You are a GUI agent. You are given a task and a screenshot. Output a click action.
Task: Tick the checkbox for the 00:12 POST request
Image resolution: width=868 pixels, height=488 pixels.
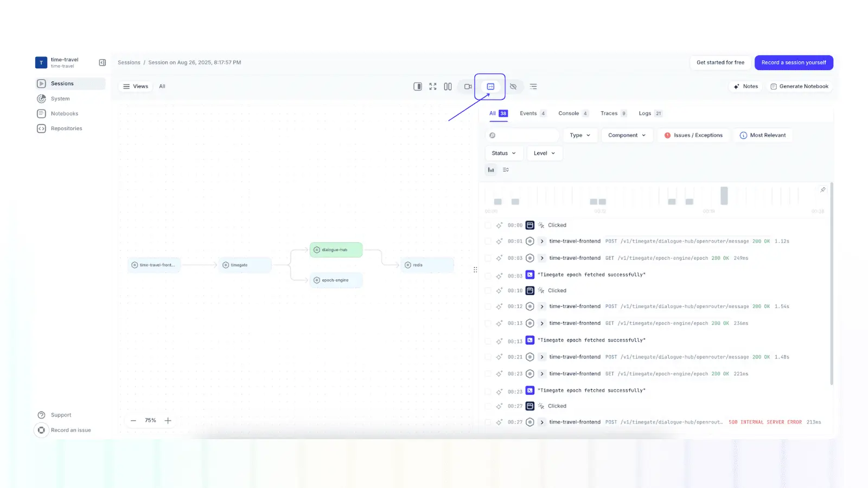(x=488, y=307)
